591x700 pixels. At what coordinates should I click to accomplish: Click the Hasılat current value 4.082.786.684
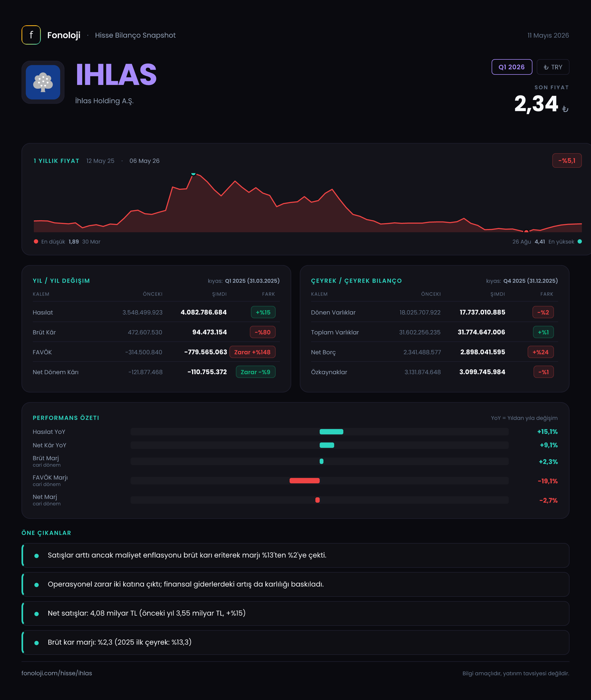tap(204, 312)
